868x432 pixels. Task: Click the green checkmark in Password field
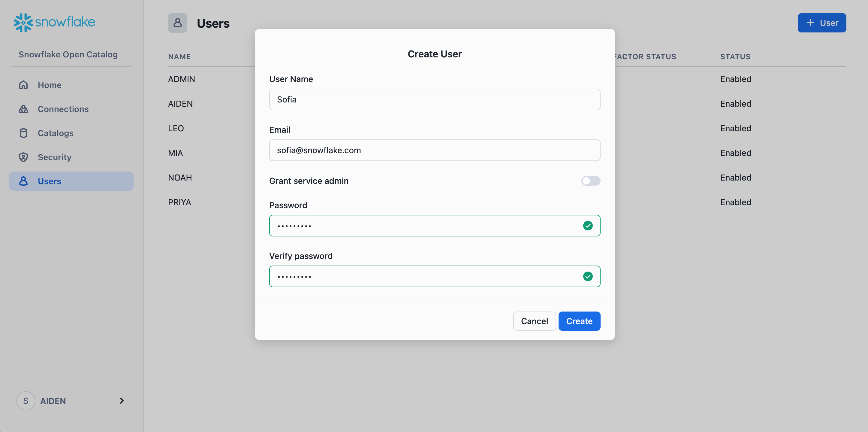[588, 226]
